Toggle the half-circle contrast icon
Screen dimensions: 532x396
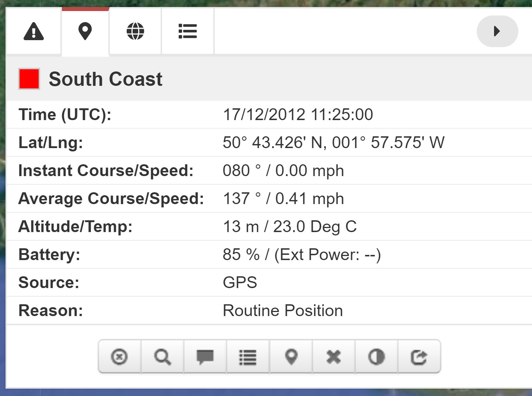click(376, 357)
